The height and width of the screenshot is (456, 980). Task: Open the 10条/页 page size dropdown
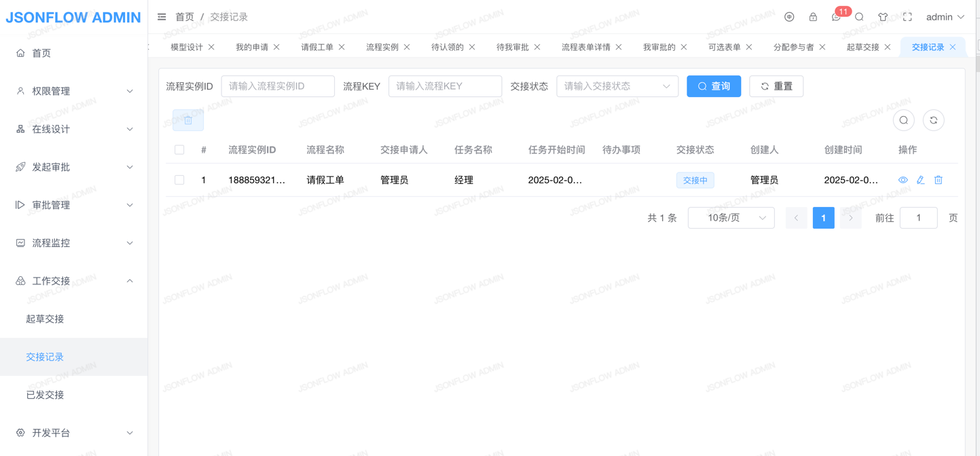tap(731, 218)
